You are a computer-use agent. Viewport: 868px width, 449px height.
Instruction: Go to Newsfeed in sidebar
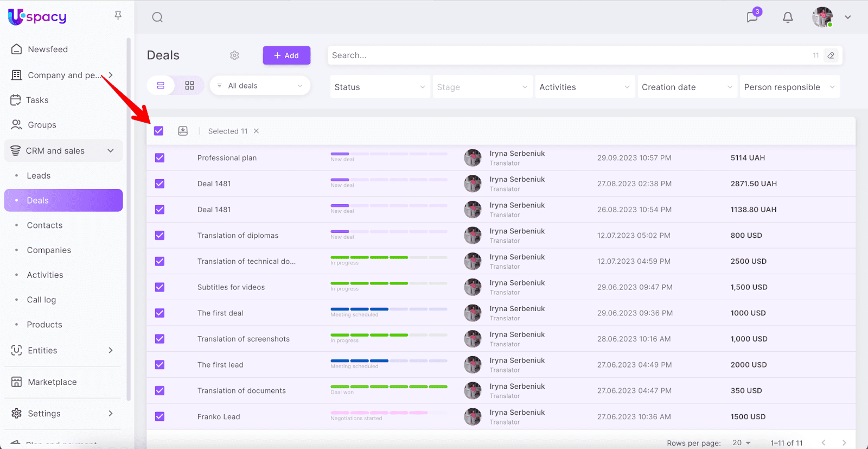point(48,49)
